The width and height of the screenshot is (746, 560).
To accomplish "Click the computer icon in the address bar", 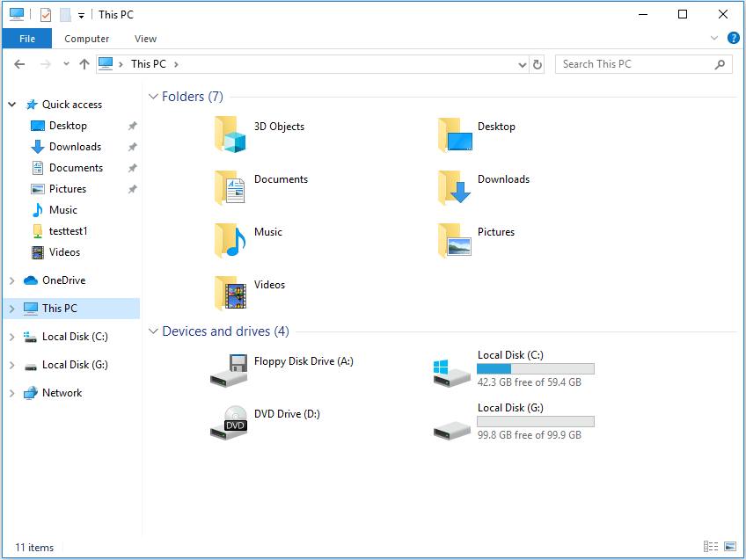I will point(106,63).
